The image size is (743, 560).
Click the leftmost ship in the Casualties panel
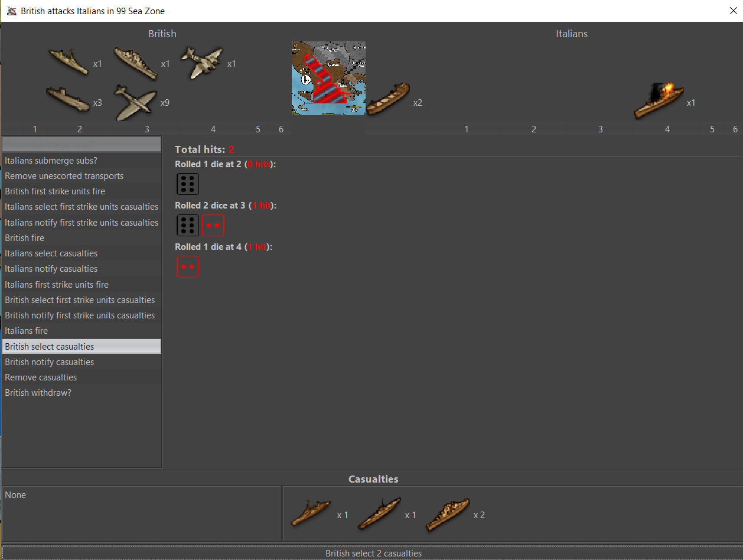tap(311, 513)
